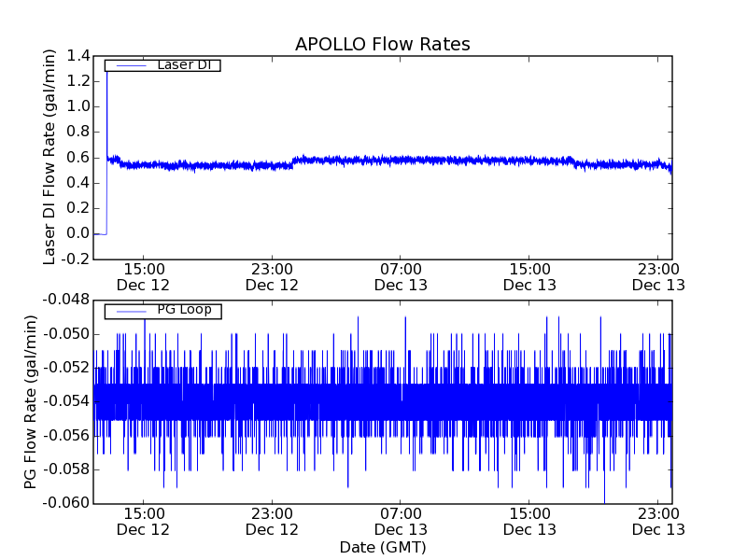Click the Laser DI Flow Rate (gal/min) axis label
The image size is (747, 560).
coord(49,157)
